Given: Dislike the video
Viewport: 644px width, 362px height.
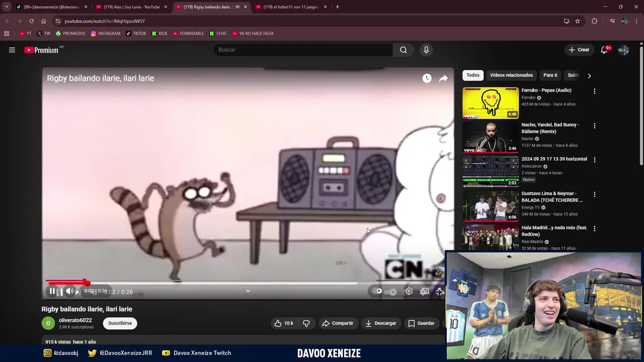Looking at the screenshot, I should click(x=306, y=323).
